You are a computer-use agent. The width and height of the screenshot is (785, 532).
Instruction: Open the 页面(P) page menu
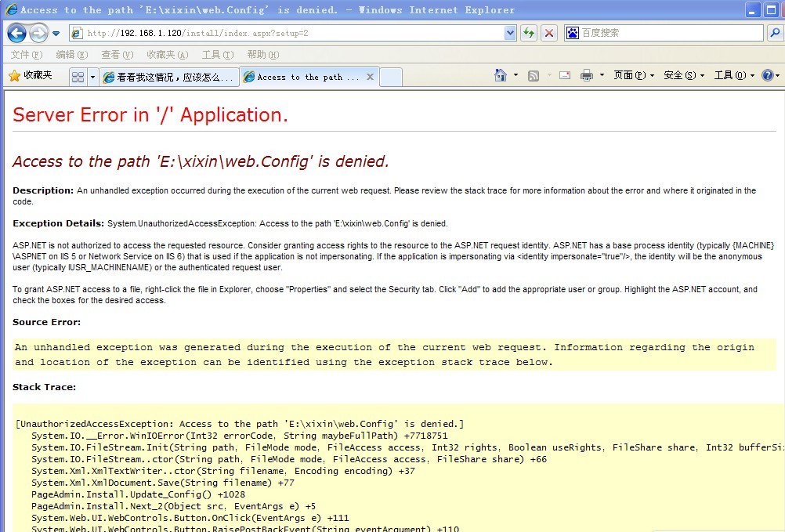(x=629, y=75)
